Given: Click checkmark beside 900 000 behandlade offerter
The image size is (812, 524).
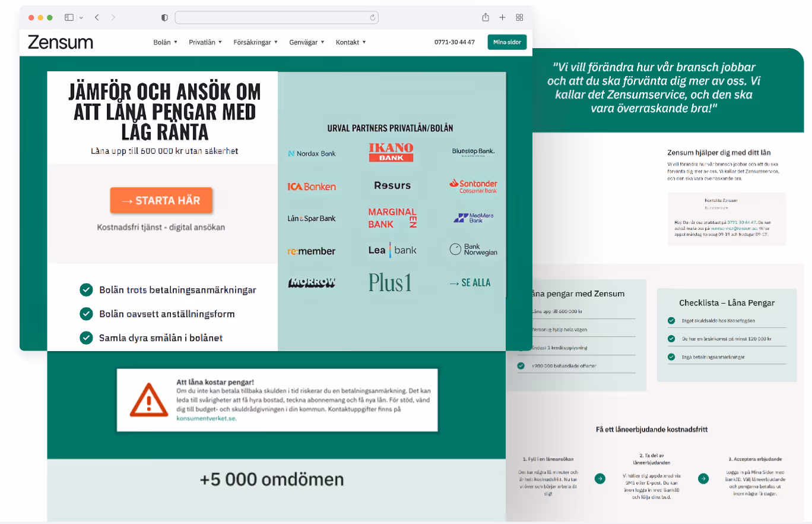Looking at the screenshot, I should pos(521,366).
